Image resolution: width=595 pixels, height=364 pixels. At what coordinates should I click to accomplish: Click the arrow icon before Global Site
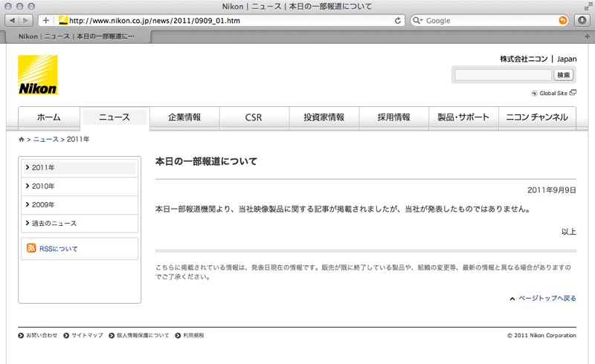(x=534, y=94)
